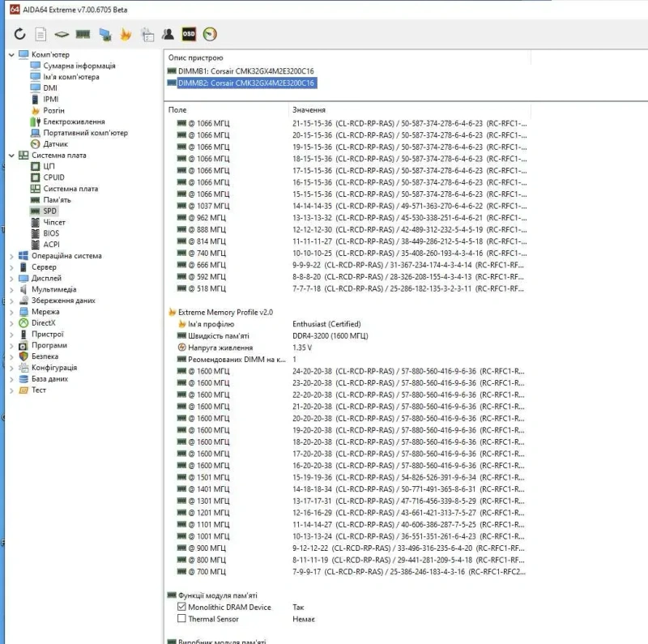Select the @ 700 МГц timing row
Screen dimensions: 648x644
[347, 572]
